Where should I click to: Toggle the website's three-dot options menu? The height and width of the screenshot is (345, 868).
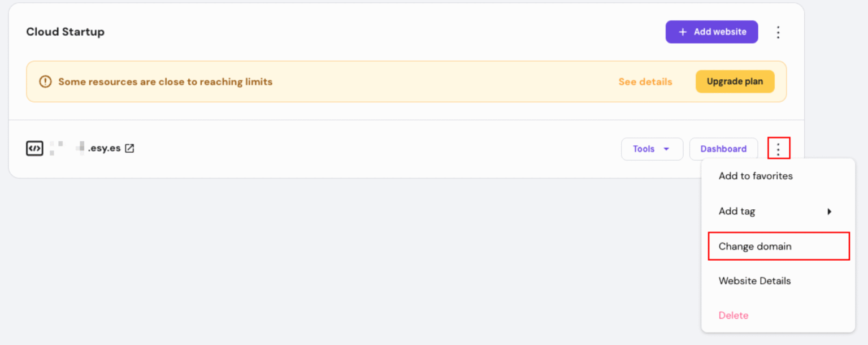click(x=778, y=149)
